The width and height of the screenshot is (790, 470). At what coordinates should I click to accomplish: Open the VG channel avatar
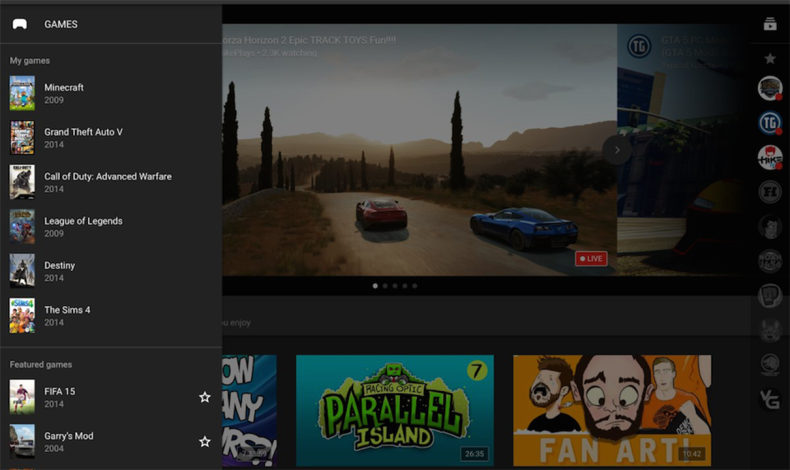tap(770, 399)
